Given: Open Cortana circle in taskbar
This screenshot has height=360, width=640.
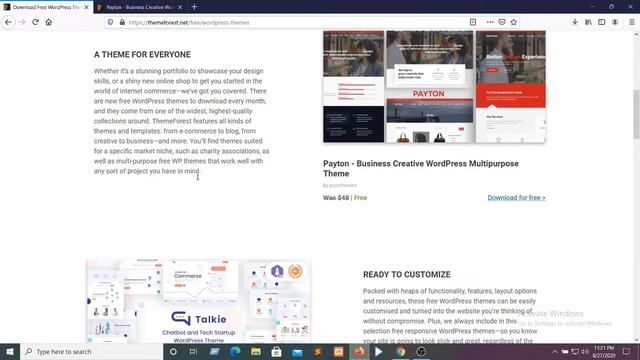Looking at the screenshot, I should [x=173, y=351].
